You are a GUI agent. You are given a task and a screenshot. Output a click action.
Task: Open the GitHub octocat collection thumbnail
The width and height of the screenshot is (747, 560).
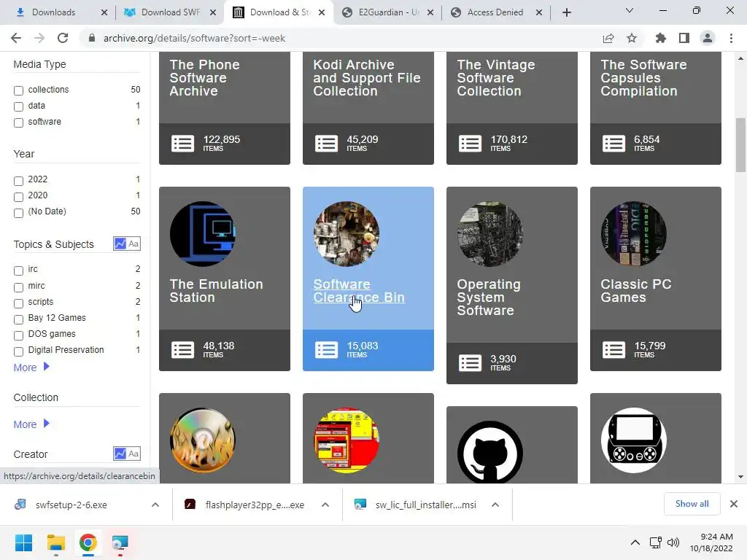coord(490,452)
